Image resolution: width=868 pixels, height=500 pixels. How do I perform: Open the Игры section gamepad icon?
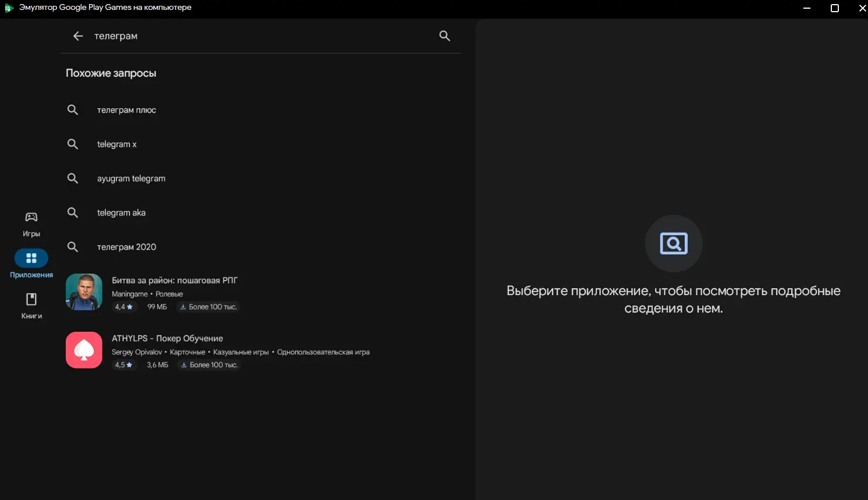(x=31, y=217)
